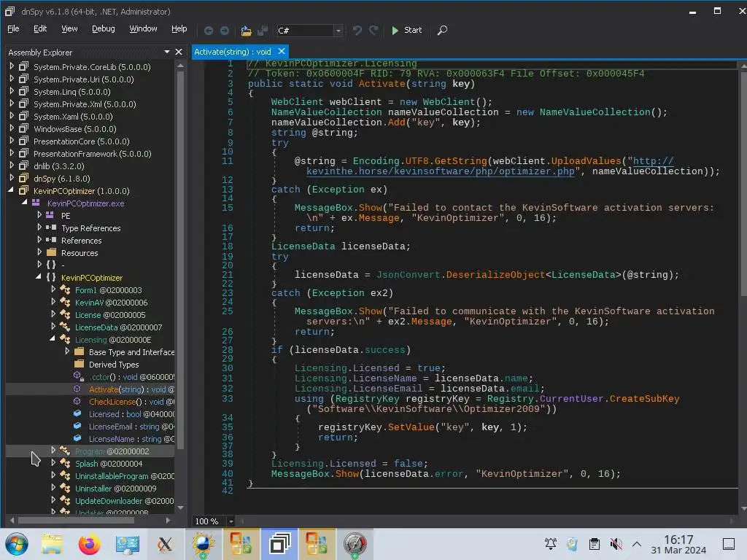
Task: Click the Assembly Explorer horizontal scrollbar
Action: coord(75,520)
